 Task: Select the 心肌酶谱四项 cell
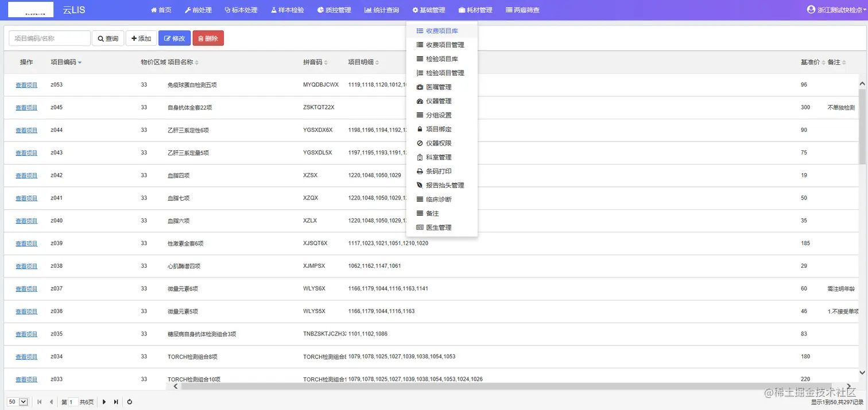pos(184,266)
